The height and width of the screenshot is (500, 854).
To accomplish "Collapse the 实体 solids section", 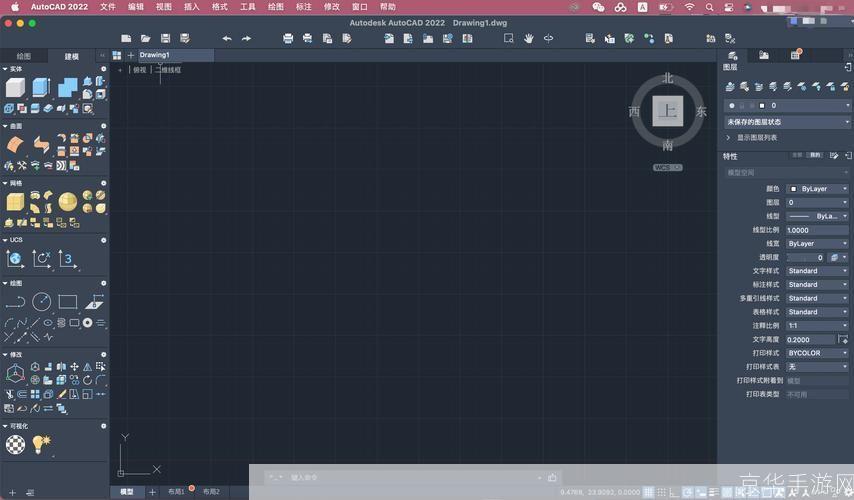I will point(5,69).
